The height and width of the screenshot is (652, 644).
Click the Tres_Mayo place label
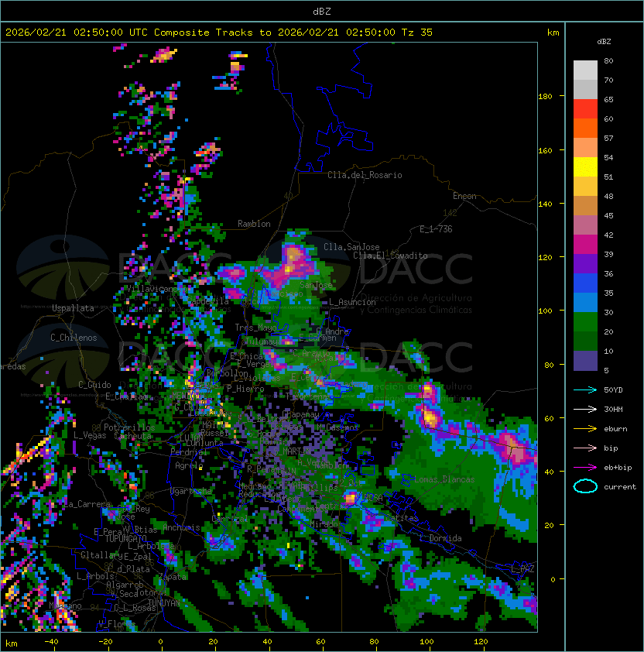pos(255,328)
